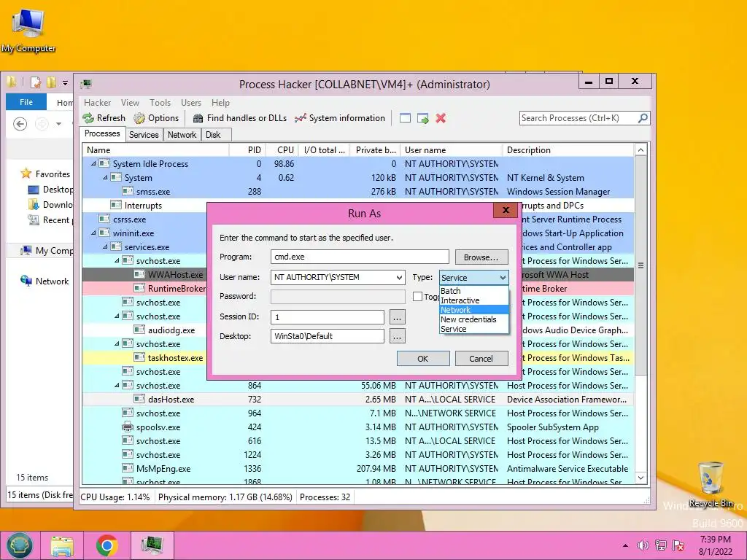Click the Desktop field WinSta0\Default
Image resolution: width=747 pixels, height=560 pixels.
(x=328, y=336)
